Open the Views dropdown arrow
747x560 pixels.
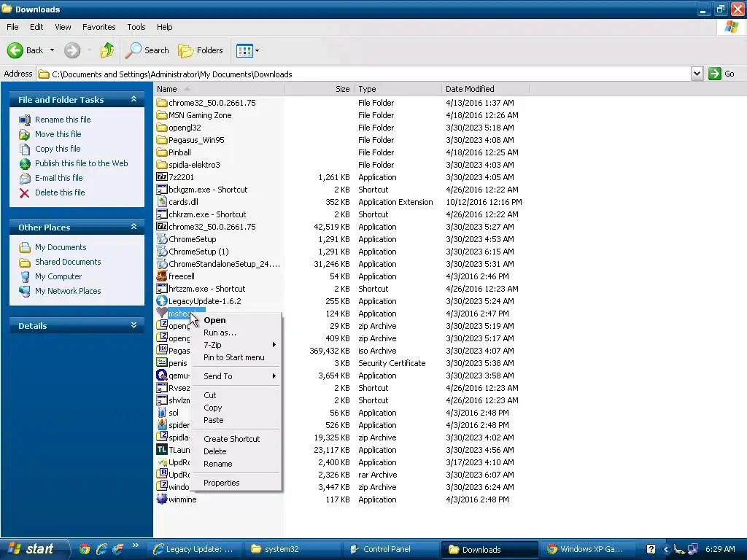coord(258,50)
